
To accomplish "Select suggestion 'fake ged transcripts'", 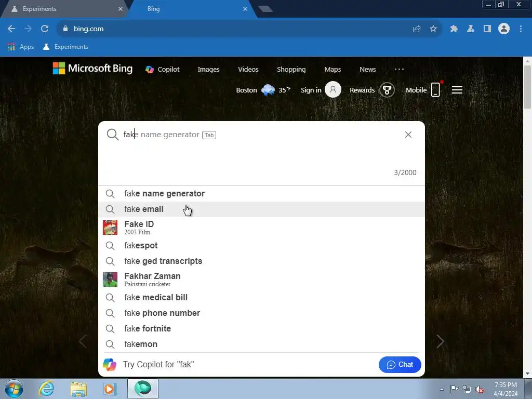I will coord(261,261).
